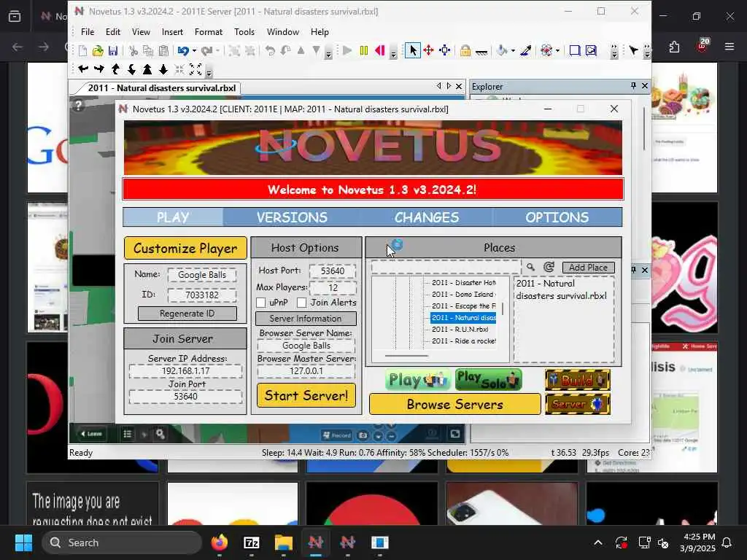This screenshot has height=560, width=747.
Task: Open the Undo history dropdown arrow
Action: point(194,51)
